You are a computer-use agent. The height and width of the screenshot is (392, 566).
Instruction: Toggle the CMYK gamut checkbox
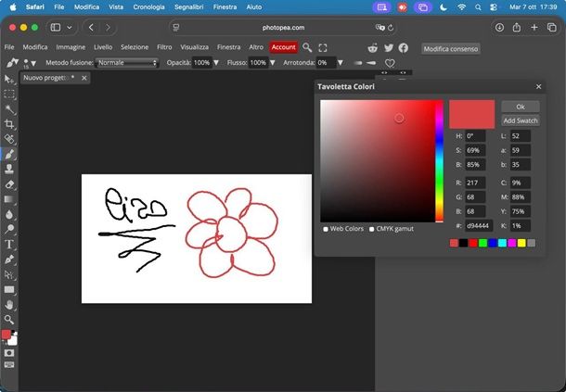tap(372, 229)
